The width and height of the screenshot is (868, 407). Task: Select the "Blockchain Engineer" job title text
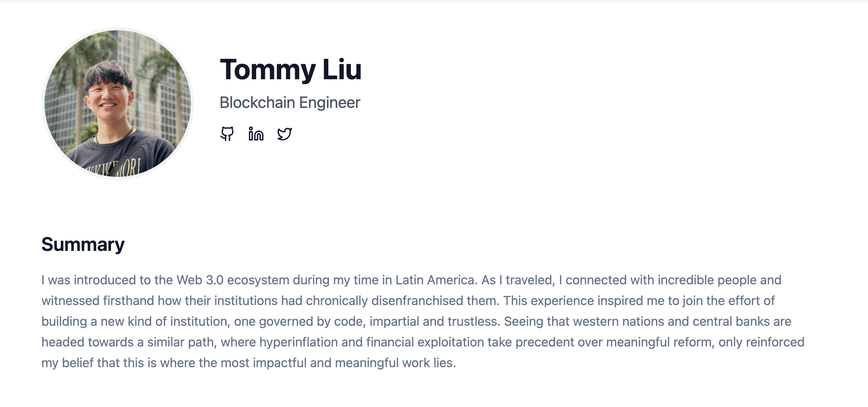click(290, 103)
